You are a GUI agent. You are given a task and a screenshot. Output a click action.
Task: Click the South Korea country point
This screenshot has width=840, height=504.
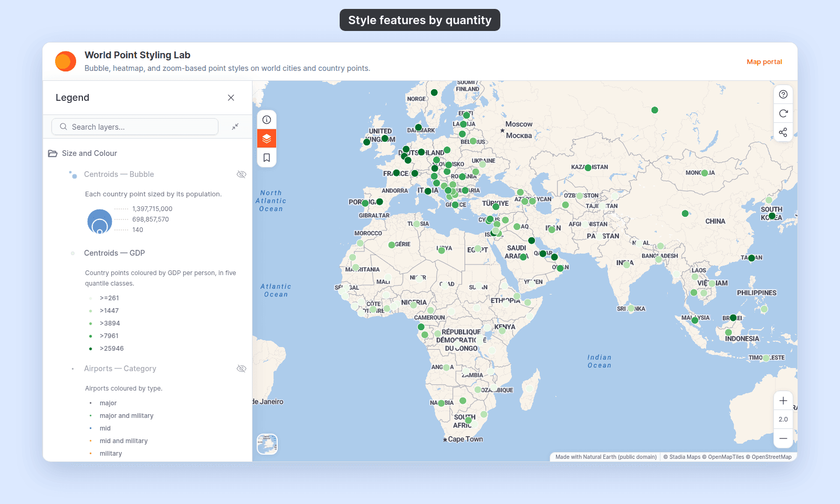(x=772, y=216)
